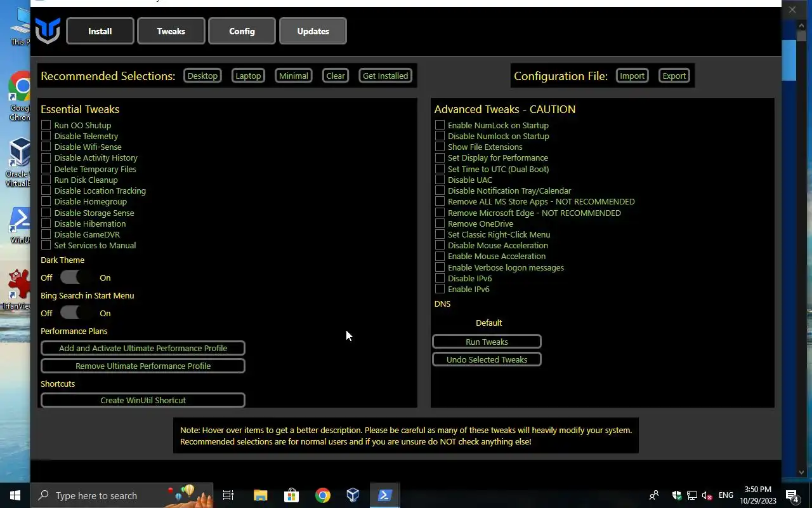Click the muted volume tray icon

pos(707,495)
